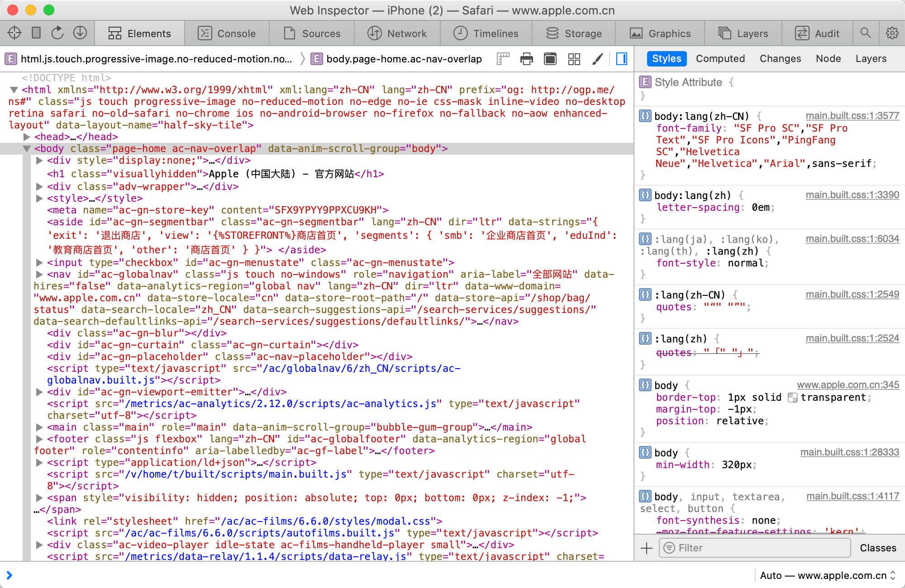Open www.apple.com.cn:345 source link
This screenshot has width=905, height=588.
[x=848, y=385]
